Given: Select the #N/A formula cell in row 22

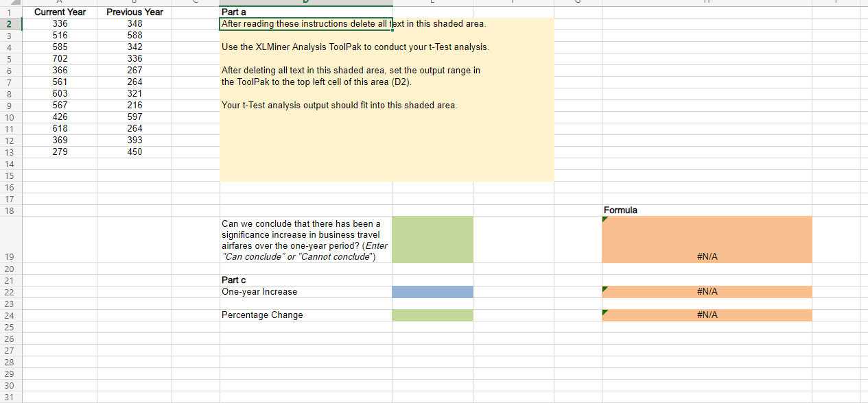Looking at the screenshot, I should pyautogui.click(x=707, y=291).
